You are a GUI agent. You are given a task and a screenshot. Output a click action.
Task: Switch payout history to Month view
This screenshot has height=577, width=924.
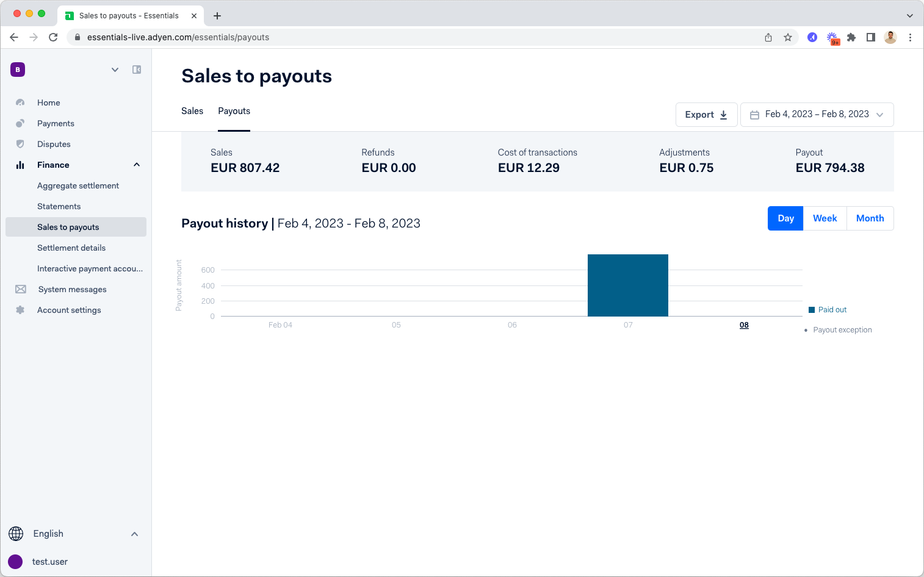[870, 218]
